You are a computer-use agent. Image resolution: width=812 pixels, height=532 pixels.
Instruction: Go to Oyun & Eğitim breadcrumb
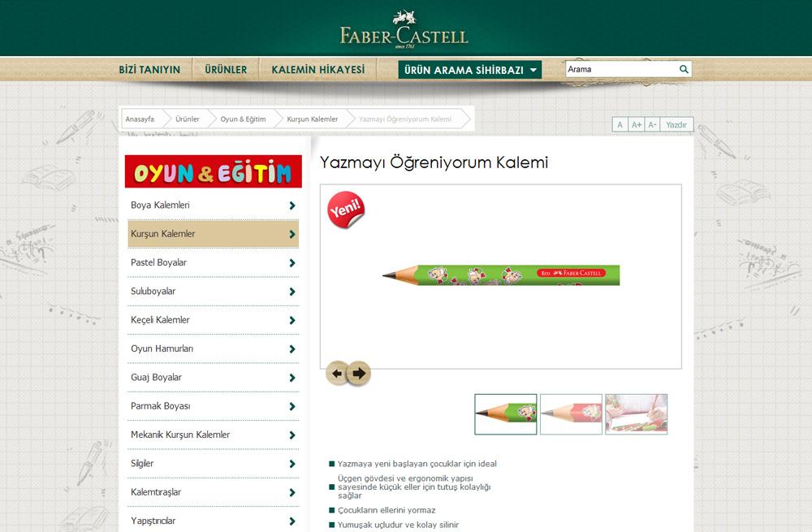pyautogui.click(x=243, y=119)
